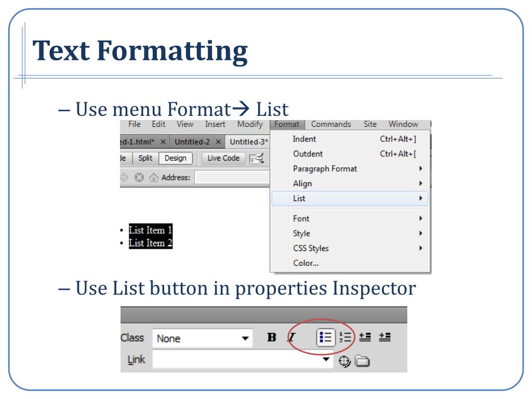Open the Insert menu
This screenshot has height=399, width=532.
(215, 124)
